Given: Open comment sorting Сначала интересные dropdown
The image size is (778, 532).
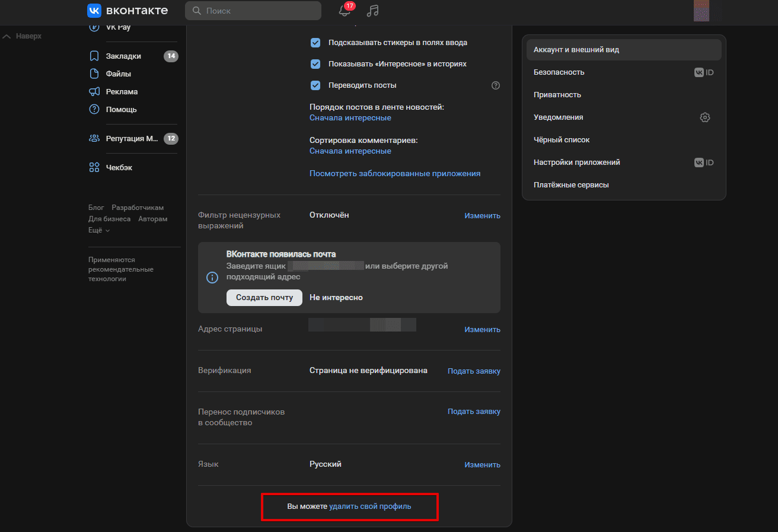Looking at the screenshot, I should 350,151.
